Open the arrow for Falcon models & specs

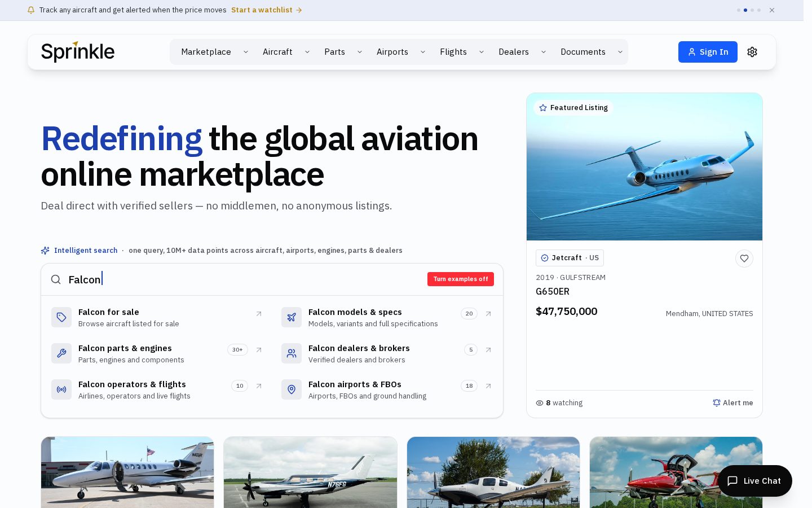[488, 314]
